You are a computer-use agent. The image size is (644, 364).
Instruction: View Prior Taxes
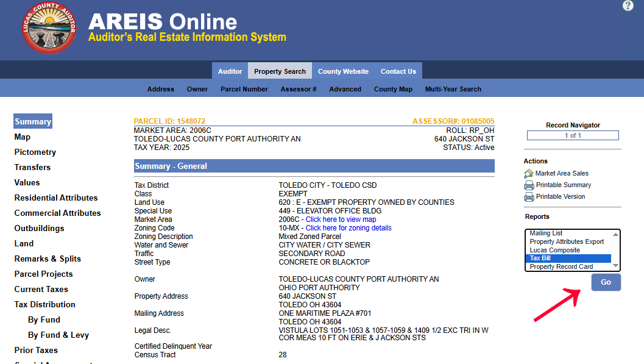(36, 349)
